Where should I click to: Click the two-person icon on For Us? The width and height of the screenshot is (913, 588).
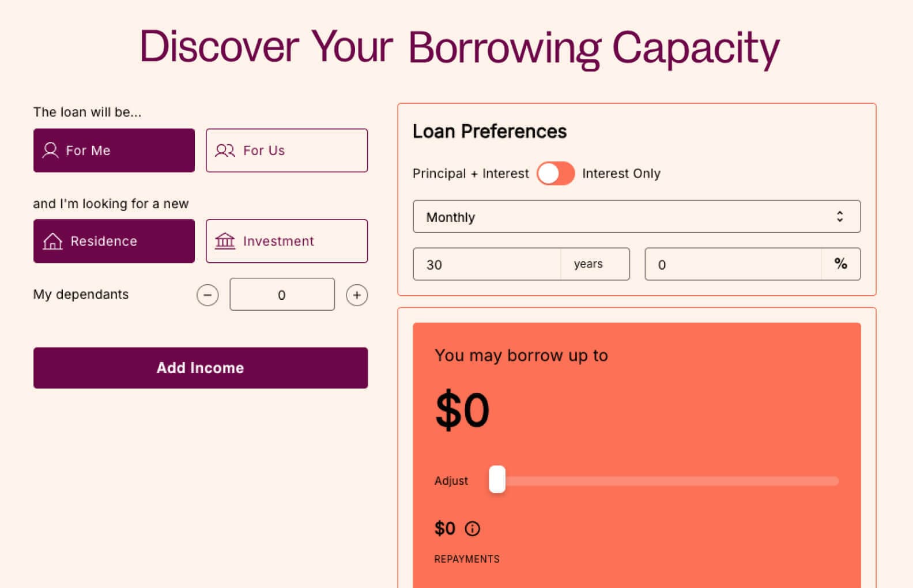(x=225, y=150)
